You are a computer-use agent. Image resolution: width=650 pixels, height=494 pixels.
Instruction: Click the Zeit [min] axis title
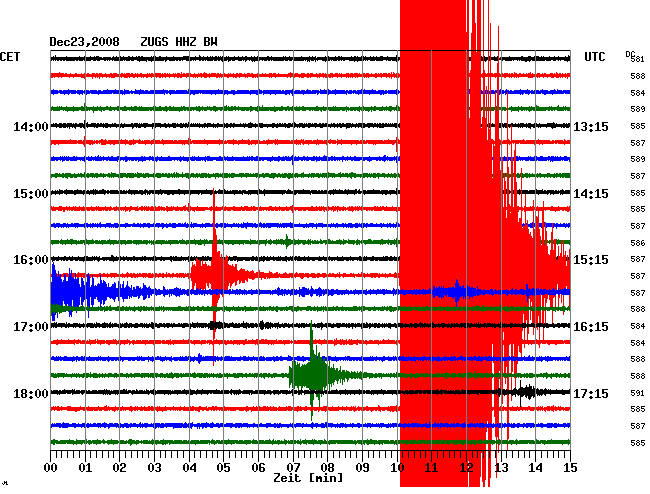coord(308,478)
